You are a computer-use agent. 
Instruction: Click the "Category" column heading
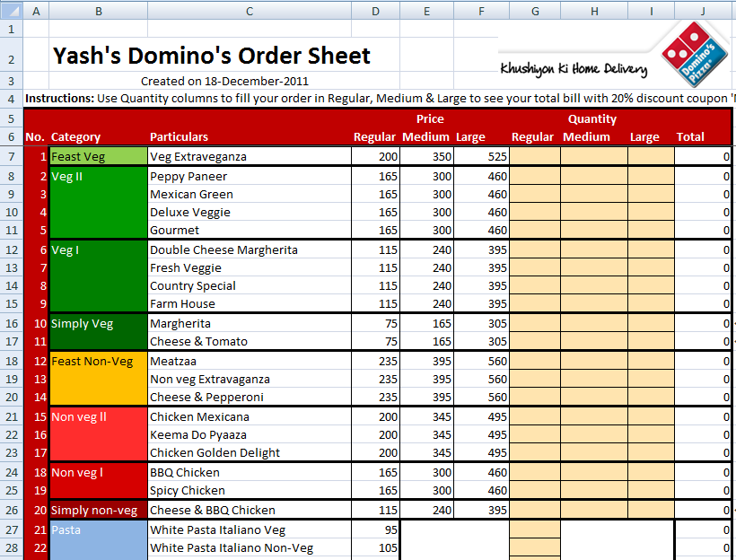[x=75, y=137]
